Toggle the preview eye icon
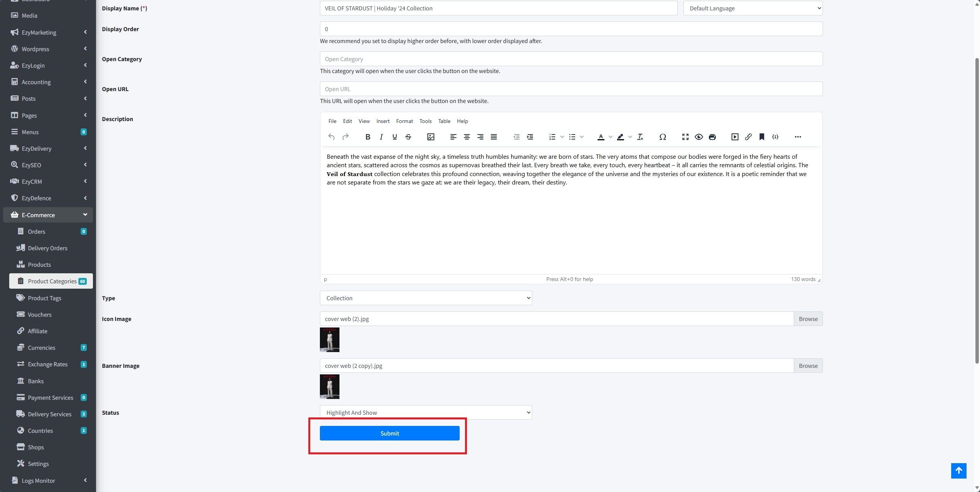980x492 pixels. pyautogui.click(x=699, y=137)
